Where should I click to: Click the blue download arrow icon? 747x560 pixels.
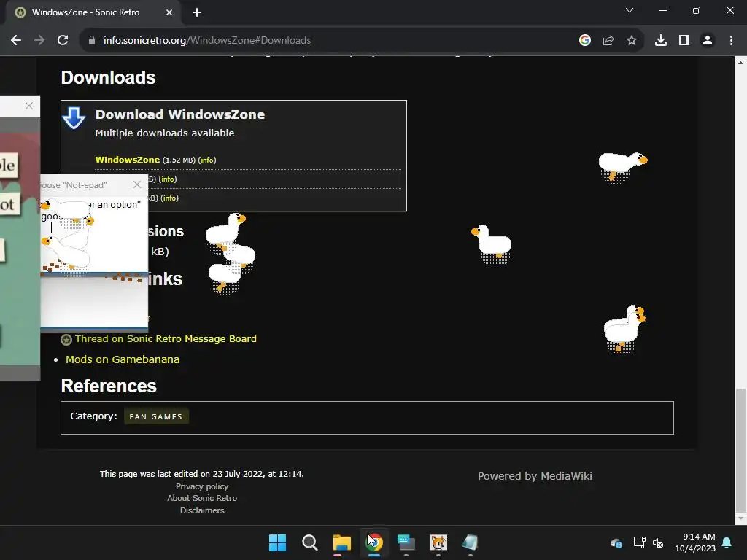74,118
